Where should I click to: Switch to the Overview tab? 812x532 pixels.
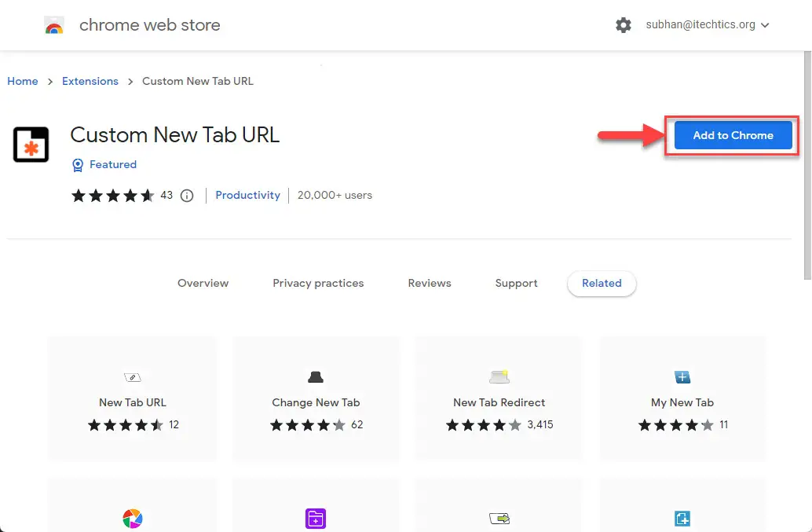click(203, 284)
